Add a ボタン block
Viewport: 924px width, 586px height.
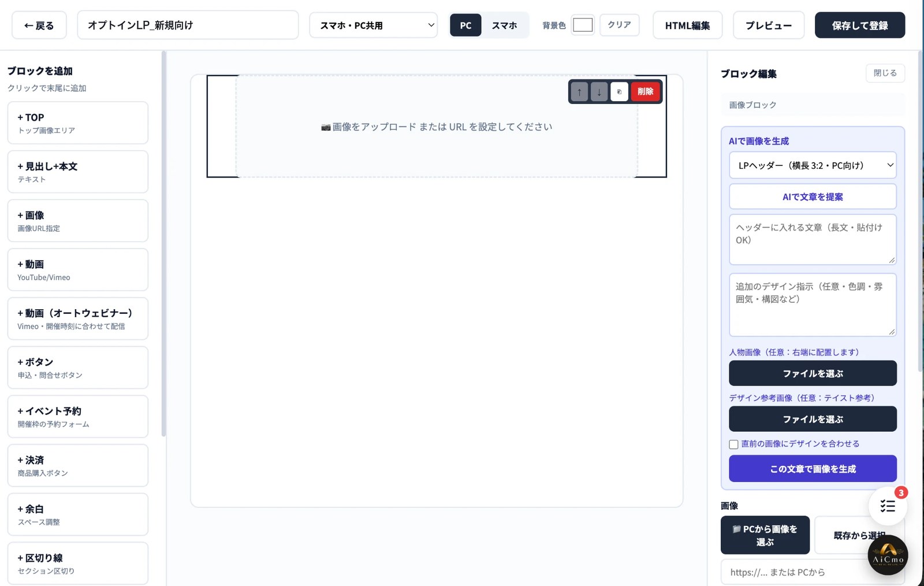tap(78, 368)
